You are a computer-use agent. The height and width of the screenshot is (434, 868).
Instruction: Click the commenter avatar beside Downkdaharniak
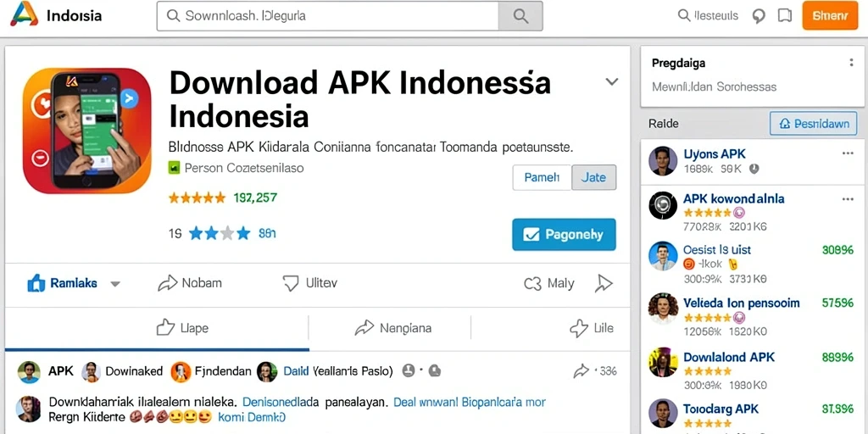pyautogui.click(x=29, y=409)
